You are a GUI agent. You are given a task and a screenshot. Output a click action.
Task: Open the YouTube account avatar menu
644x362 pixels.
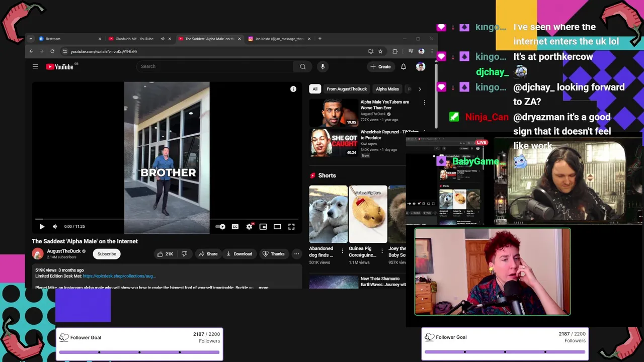coord(421,66)
